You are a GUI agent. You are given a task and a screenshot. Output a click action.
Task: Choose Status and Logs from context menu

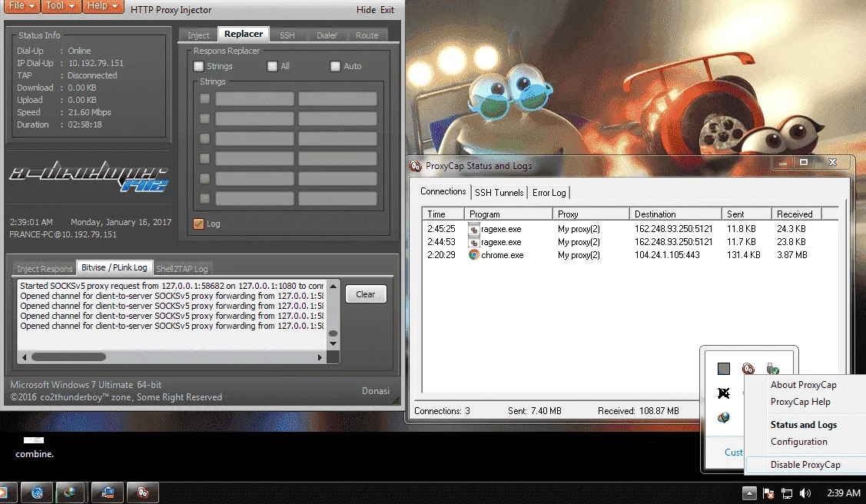point(804,425)
